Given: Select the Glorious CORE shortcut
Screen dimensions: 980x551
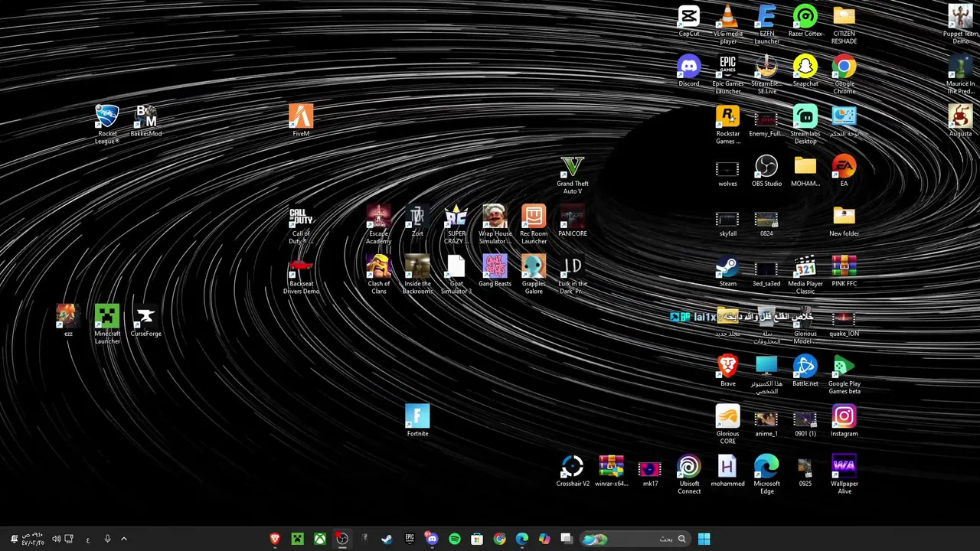Looking at the screenshot, I should 727,425.
